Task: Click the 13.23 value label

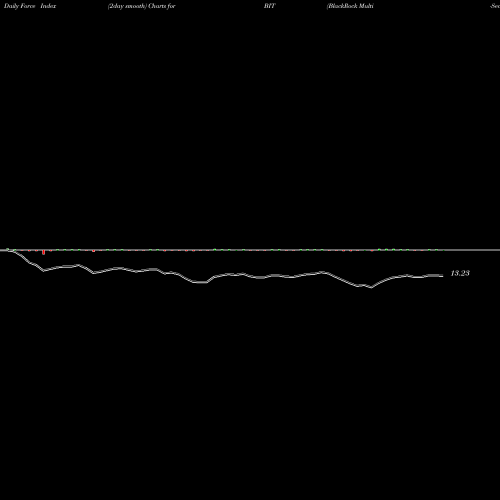Action: 460,273
